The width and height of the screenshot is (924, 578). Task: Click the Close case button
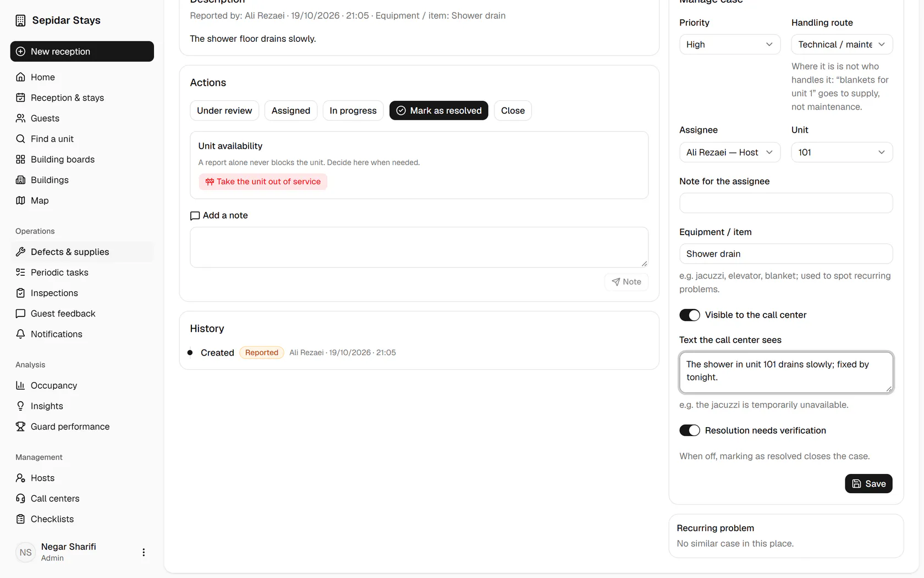[513, 111]
